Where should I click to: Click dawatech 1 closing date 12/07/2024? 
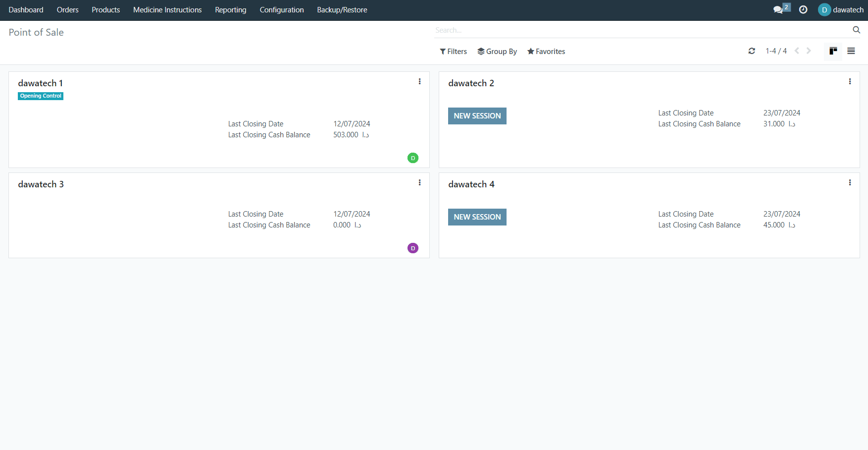pos(352,124)
